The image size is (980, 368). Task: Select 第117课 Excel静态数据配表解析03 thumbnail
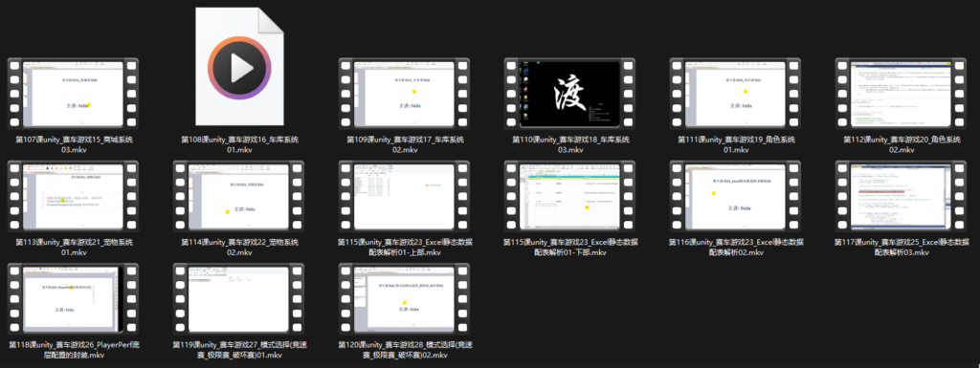coord(902,196)
